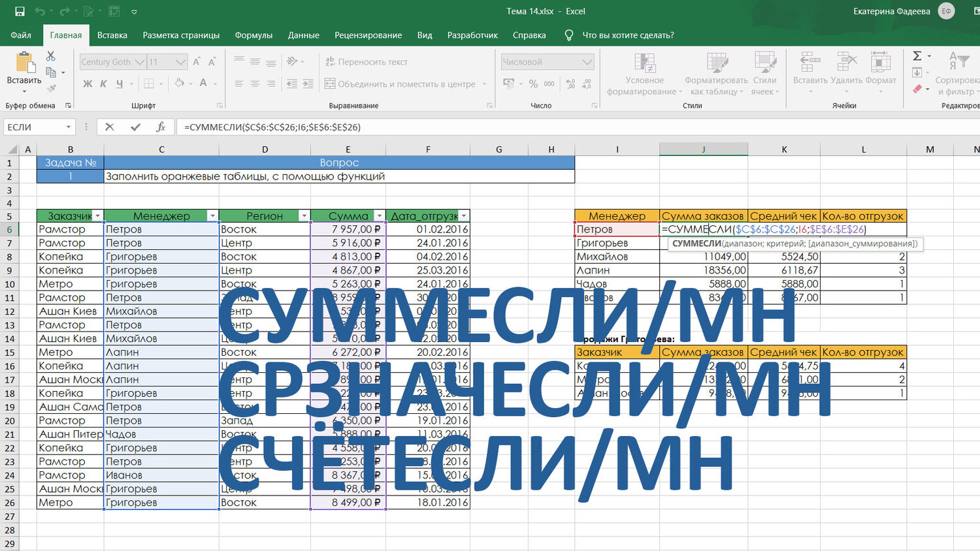Click the lightbulb Tell Me icon
Image resolution: width=980 pixels, height=551 pixels.
point(569,35)
